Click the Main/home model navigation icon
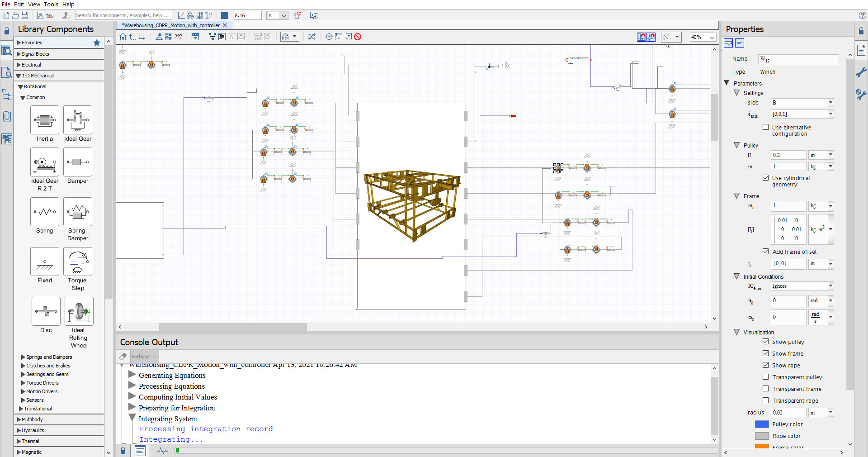The width and height of the screenshot is (868, 457). [x=123, y=37]
